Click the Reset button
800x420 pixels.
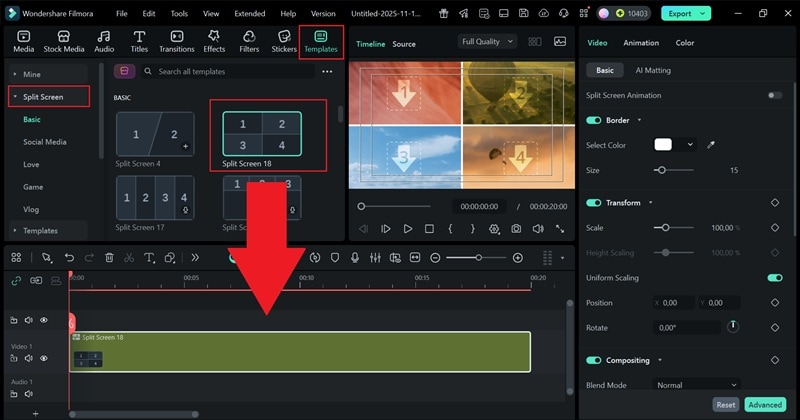click(726, 405)
